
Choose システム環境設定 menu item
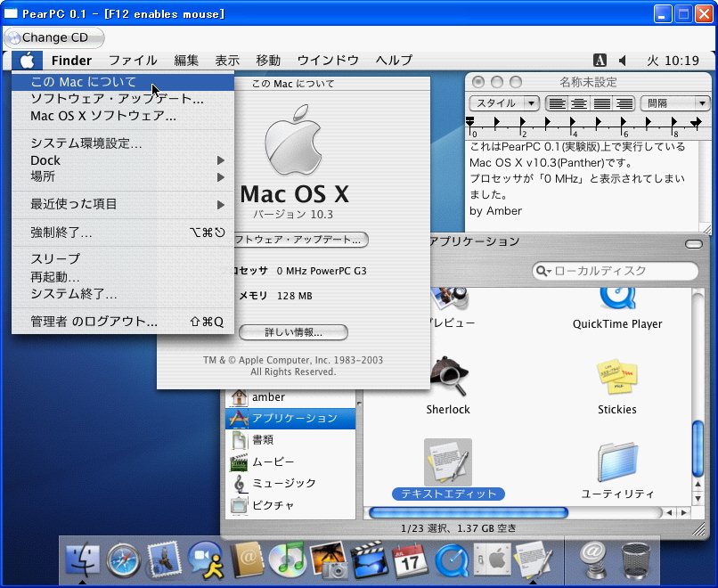pyautogui.click(x=123, y=143)
